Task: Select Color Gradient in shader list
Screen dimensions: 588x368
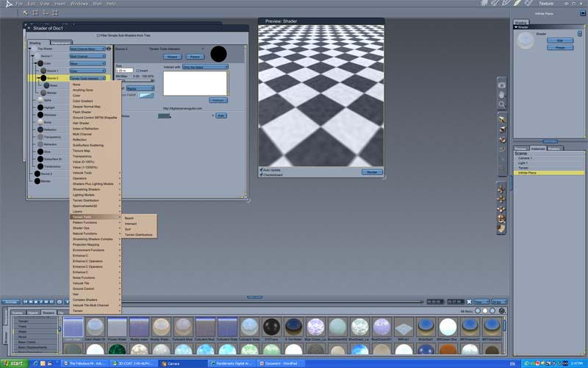Action: coord(83,101)
